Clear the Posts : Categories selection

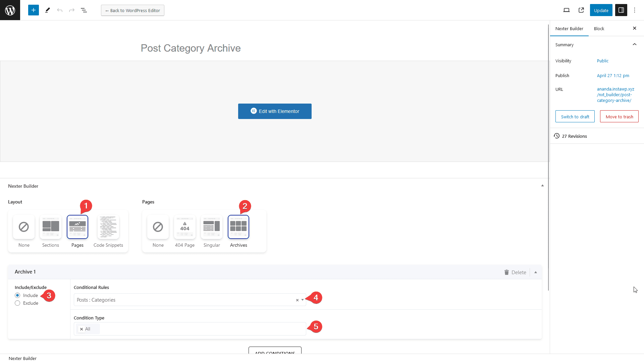297,300
